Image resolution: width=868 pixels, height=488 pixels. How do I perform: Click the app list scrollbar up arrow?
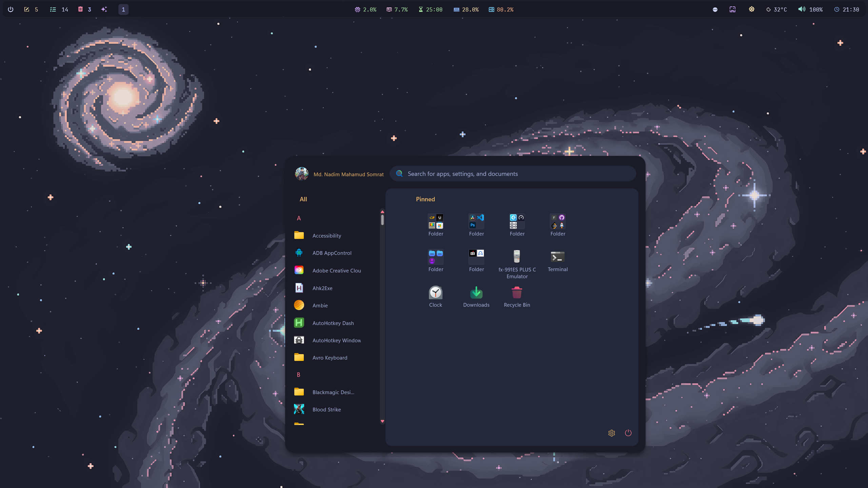pyautogui.click(x=382, y=212)
